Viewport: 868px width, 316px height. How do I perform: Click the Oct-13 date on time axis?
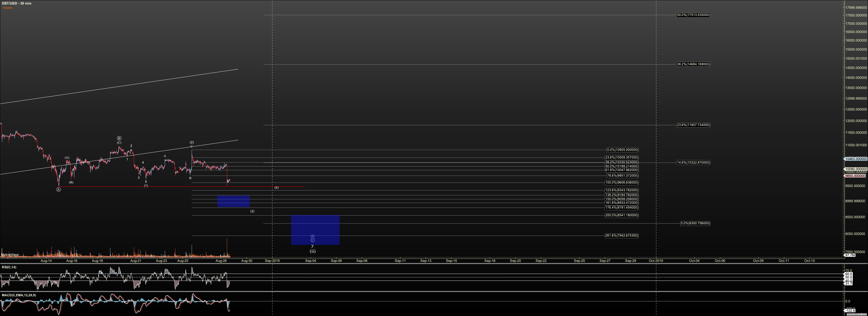pos(809,261)
